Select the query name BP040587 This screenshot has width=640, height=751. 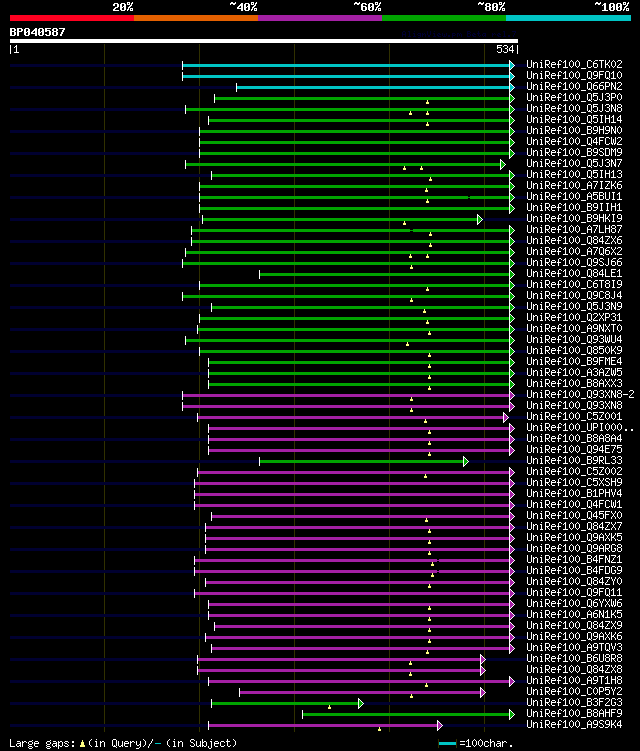pyautogui.click(x=37, y=32)
